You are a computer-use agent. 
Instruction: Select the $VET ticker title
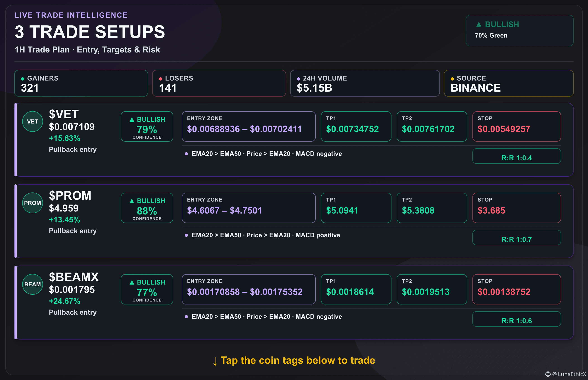[x=64, y=114]
